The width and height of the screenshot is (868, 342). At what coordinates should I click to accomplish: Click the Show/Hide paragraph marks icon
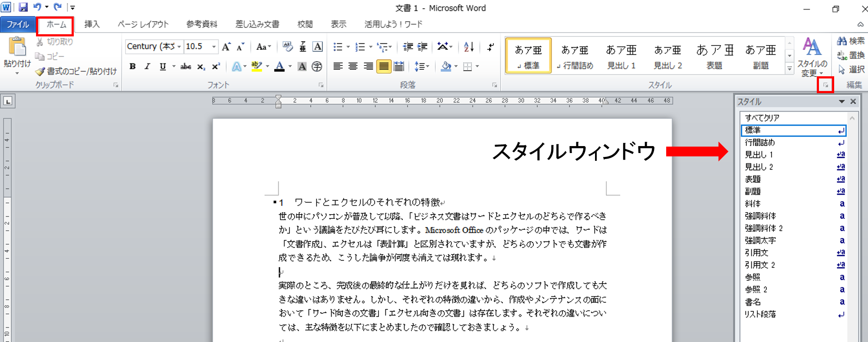pos(491,47)
